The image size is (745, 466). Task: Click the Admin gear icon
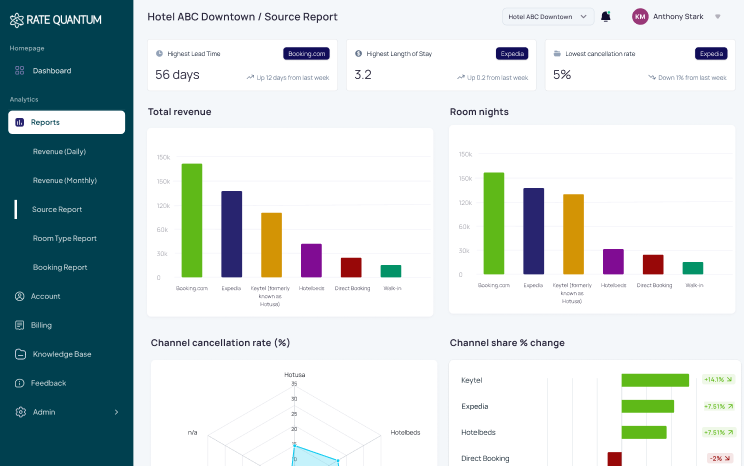[x=20, y=412]
